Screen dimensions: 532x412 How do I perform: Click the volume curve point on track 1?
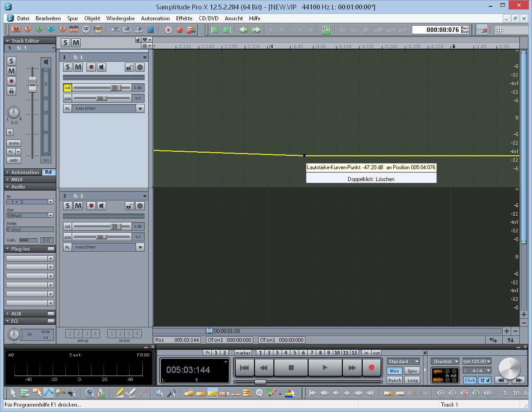[304, 156]
